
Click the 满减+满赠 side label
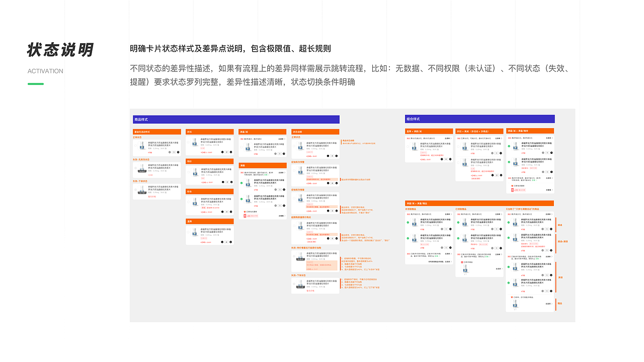(563, 241)
